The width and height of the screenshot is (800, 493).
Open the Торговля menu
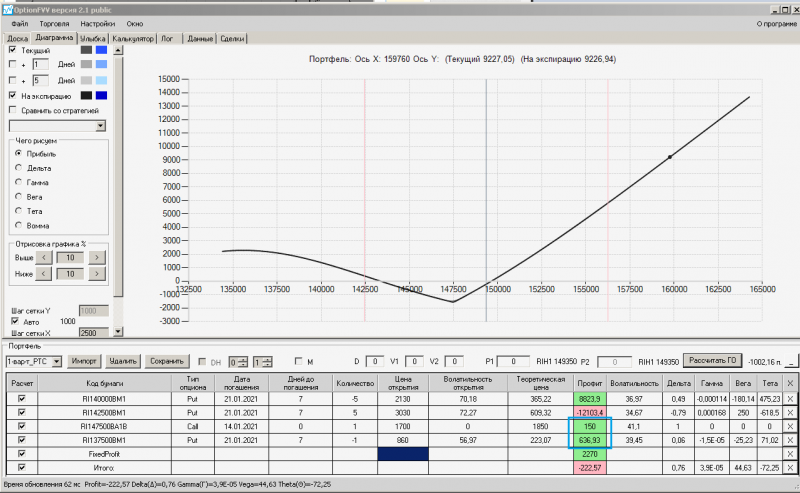tap(54, 23)
